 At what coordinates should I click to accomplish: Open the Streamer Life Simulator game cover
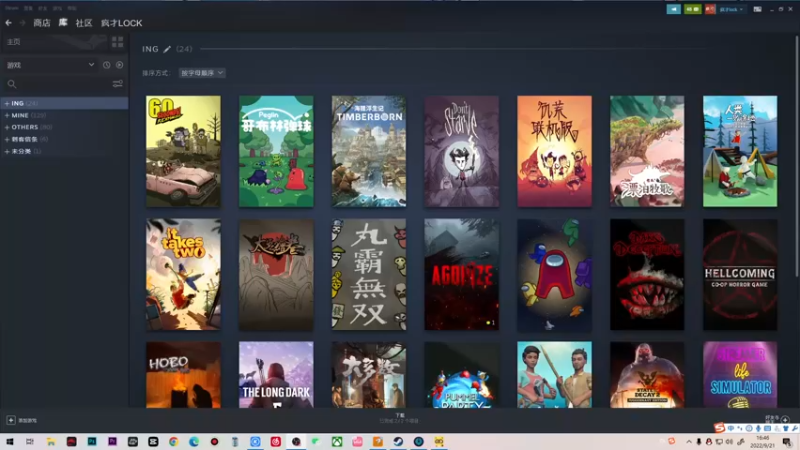point(740,374)
